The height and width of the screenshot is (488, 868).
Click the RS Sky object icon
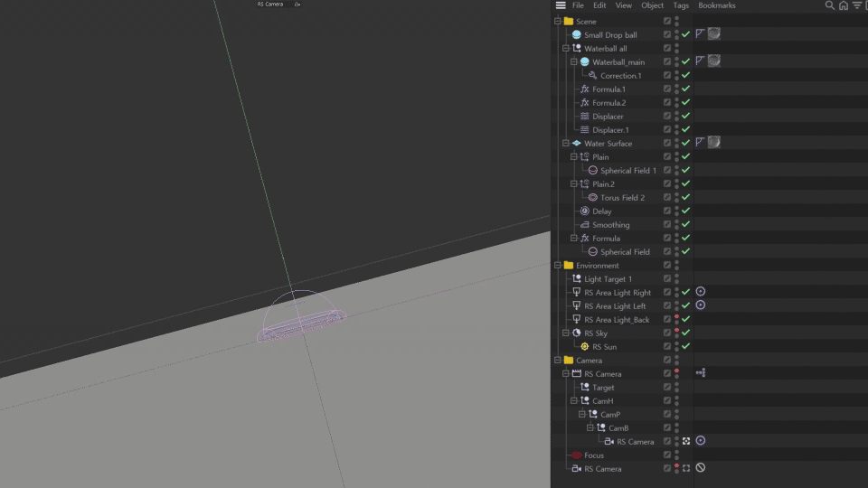(576, 333)
